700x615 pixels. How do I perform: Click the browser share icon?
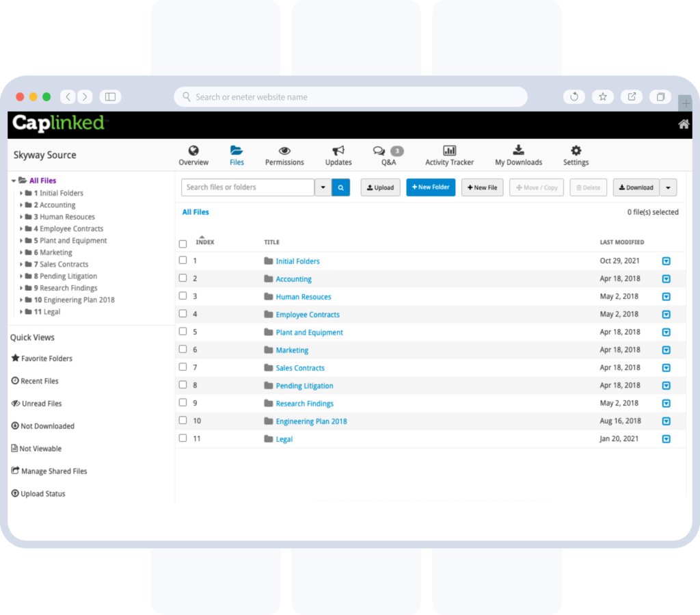point(632,96)
